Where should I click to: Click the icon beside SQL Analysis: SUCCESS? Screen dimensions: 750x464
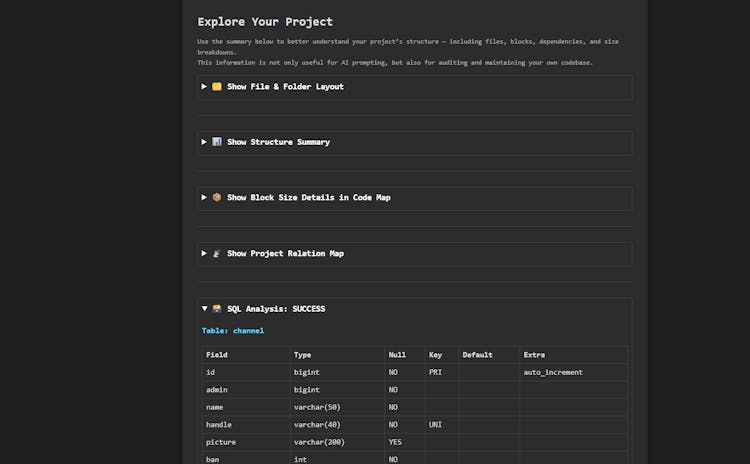tap(217, 309)
